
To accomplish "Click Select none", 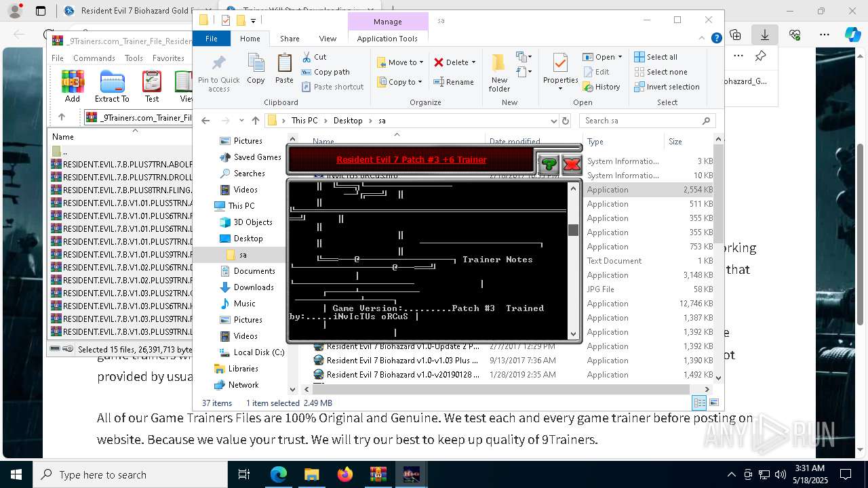I will tap(660, 72).
